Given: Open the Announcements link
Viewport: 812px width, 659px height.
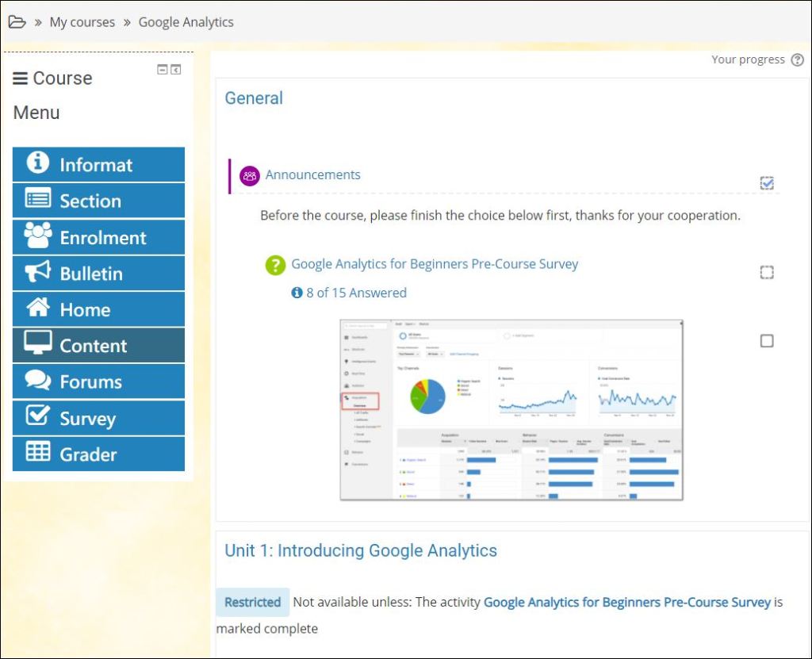Looking at the screenshot, I should pos(312,175).
